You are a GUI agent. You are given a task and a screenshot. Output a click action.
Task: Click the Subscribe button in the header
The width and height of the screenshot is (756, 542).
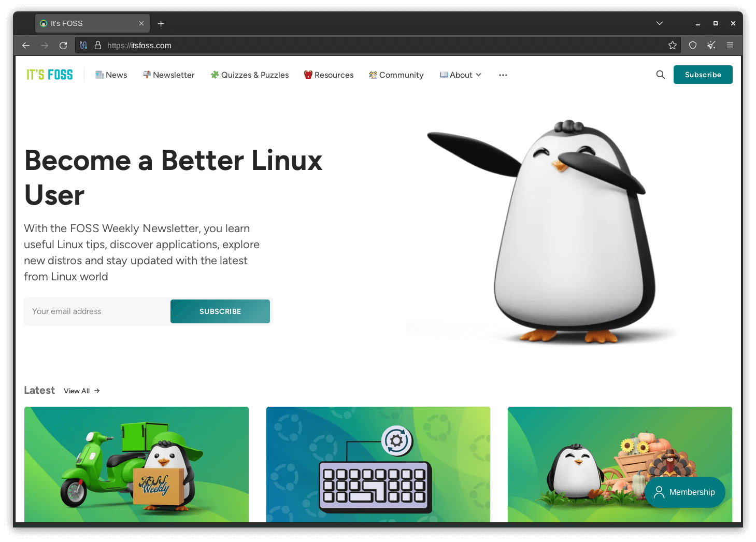[703, 75]
